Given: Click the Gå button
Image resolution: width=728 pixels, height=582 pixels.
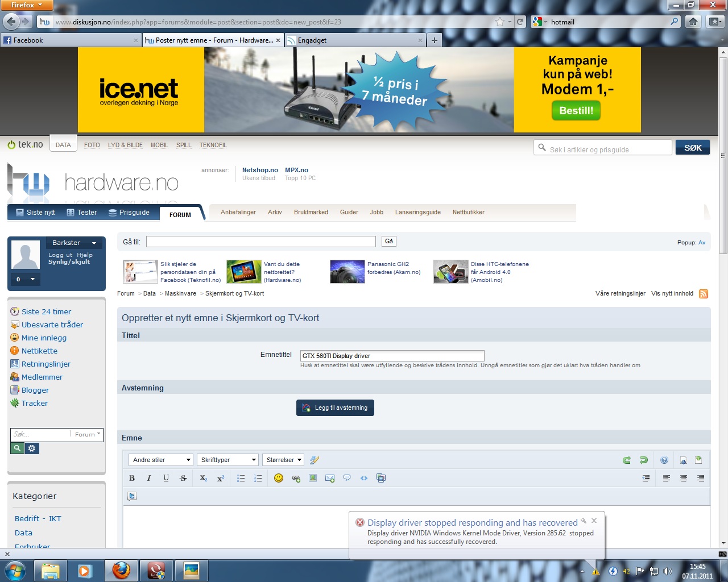Looking at the screenshot, I should pos(389,242).
